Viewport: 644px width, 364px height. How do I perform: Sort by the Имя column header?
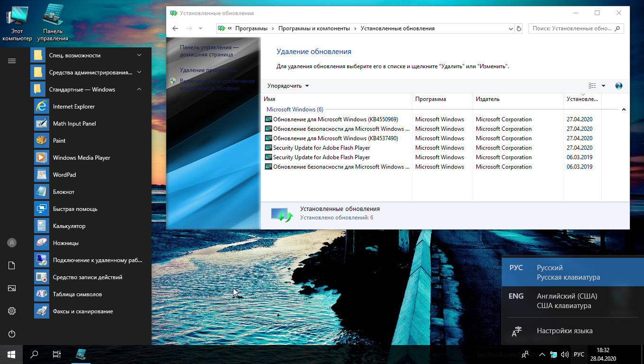point(337,99)
